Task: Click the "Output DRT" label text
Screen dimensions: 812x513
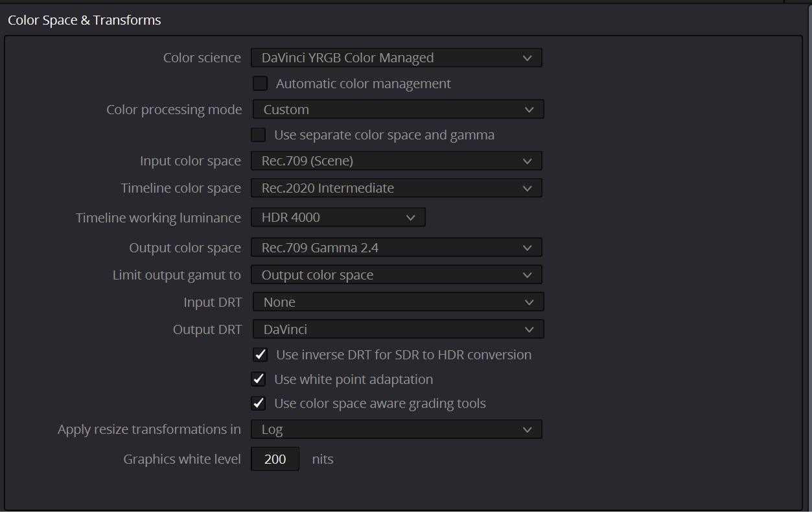Action: 207,329
